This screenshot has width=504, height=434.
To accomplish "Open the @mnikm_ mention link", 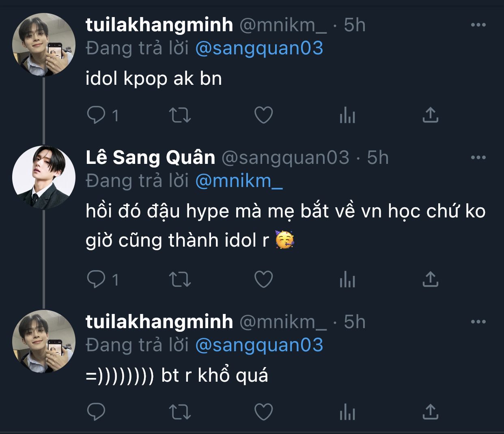I will tap(239, 181).
